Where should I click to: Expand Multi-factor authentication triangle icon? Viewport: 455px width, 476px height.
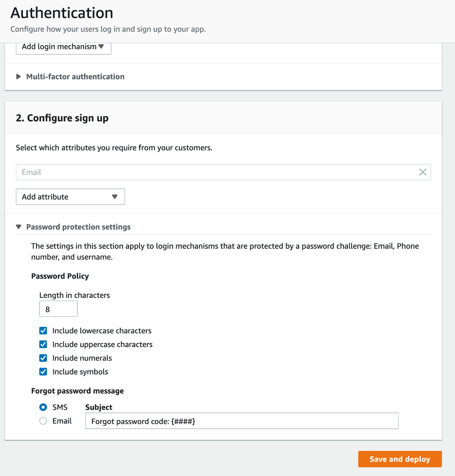(19, 77)
